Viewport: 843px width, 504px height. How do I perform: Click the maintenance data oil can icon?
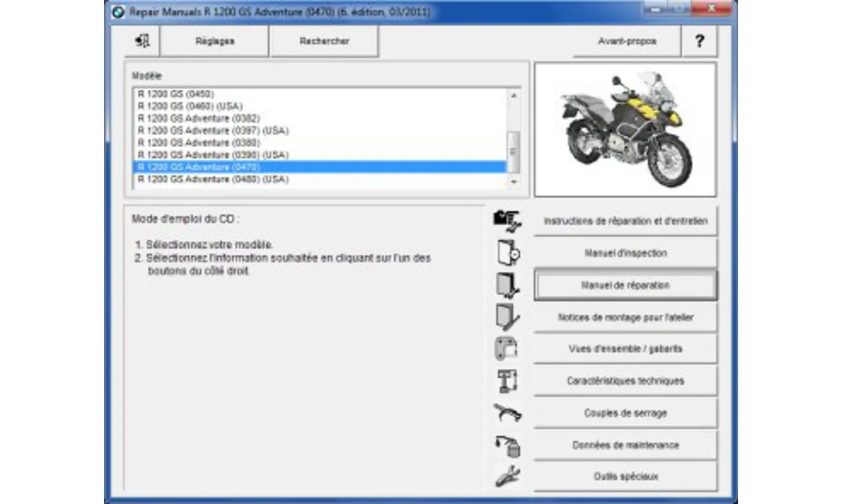pos(508,445)
